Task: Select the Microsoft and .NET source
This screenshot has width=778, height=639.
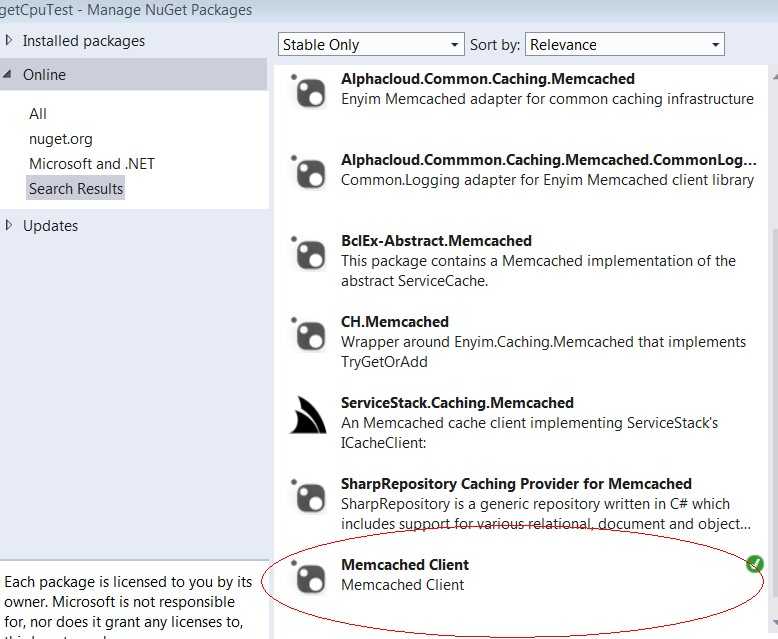Action: click(92, 164)
